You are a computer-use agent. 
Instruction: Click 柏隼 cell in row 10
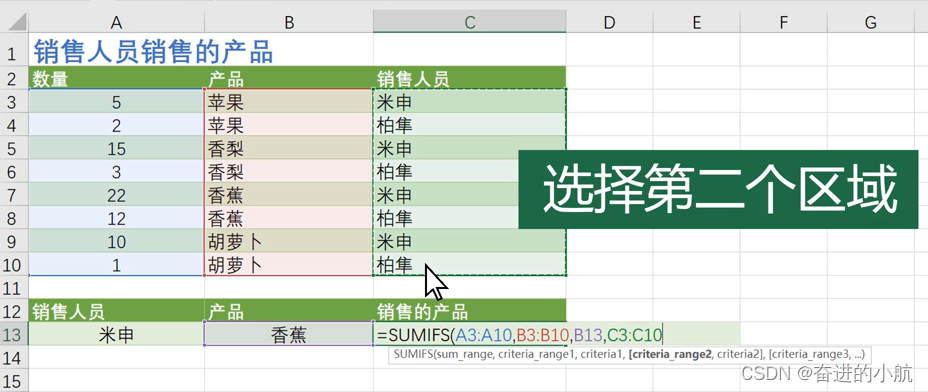[x=469, y=265]
